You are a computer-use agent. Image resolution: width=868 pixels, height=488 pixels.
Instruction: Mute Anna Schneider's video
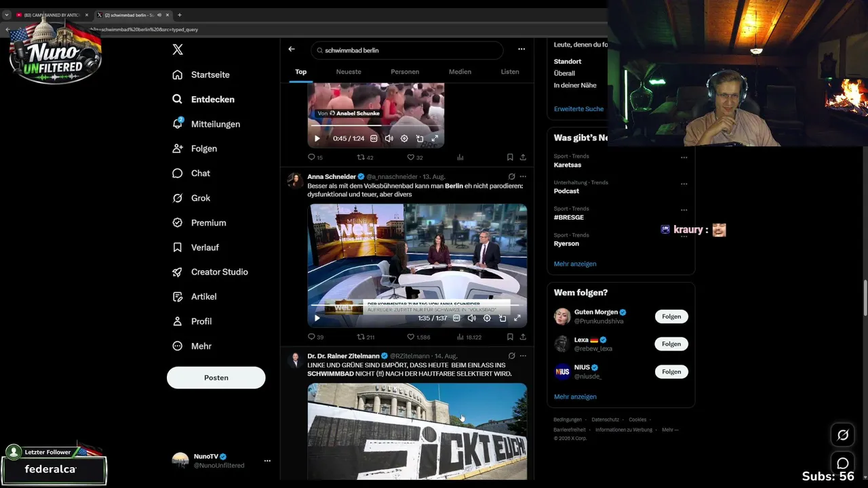tap(472, 318)
